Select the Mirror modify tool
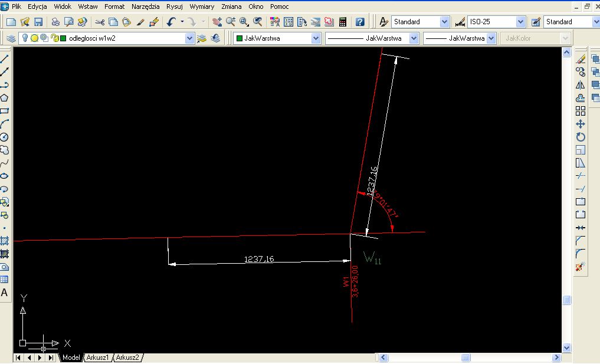 tap(581, 85)
